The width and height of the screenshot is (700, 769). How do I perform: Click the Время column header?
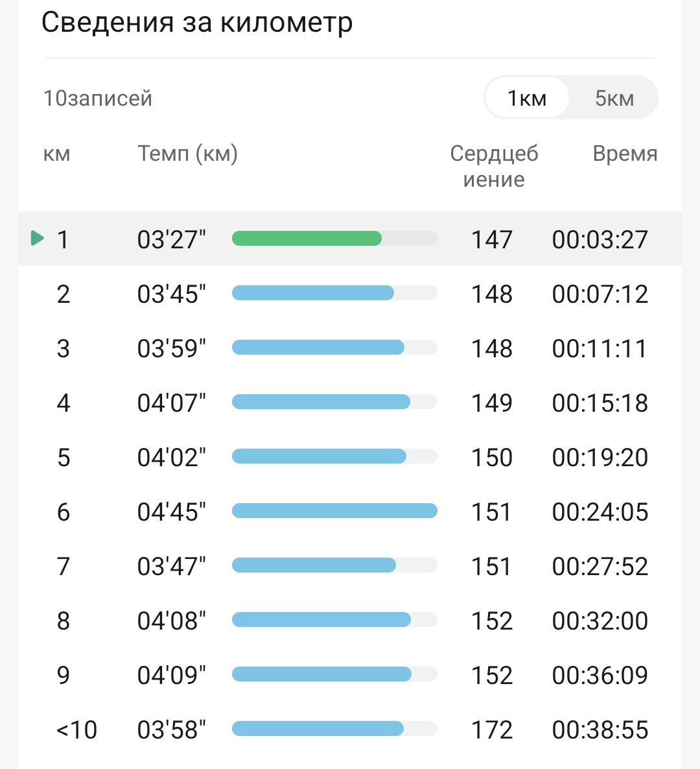click(625, 154)
